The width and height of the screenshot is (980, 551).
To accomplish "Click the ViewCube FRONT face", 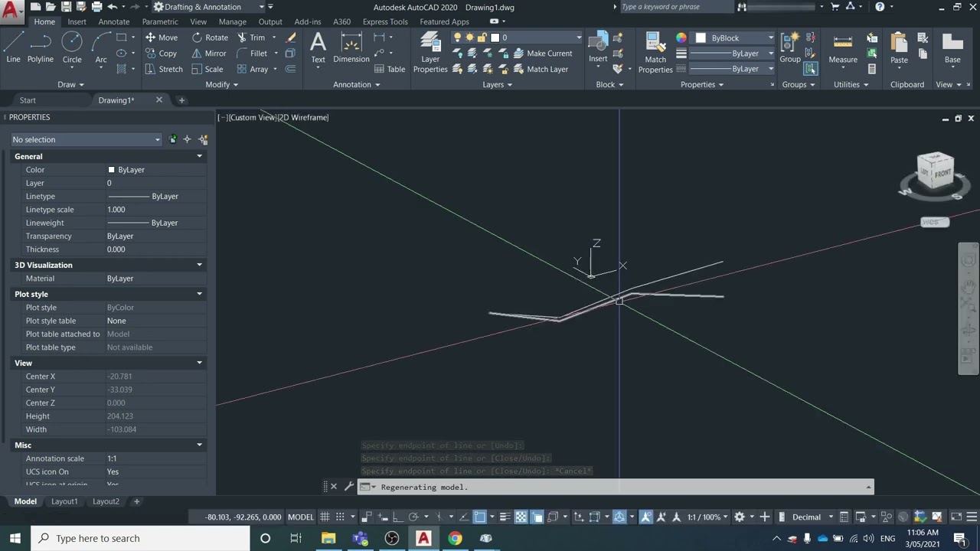I will 942,173.
